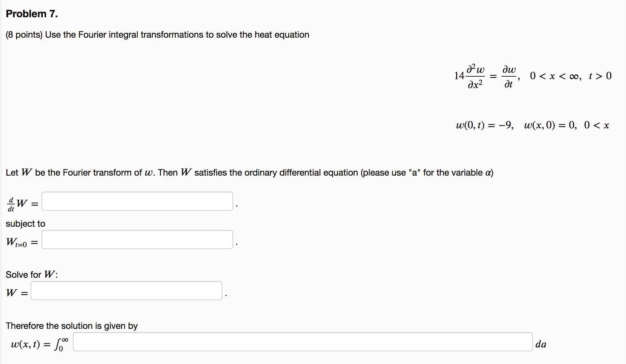
Task: Click the second partial derivative term ∂²w/∂x²
Action: coord(475,76)
